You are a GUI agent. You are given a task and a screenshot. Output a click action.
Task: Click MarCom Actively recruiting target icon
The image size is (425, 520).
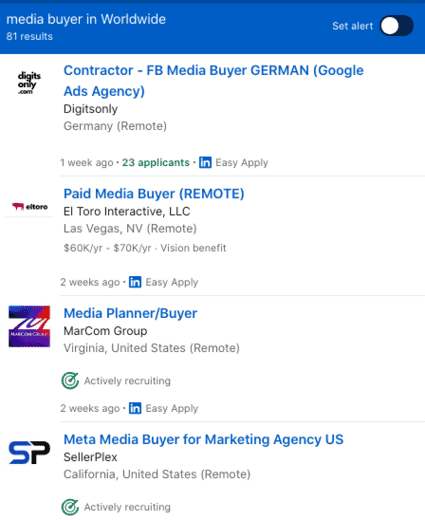point(70,380)
